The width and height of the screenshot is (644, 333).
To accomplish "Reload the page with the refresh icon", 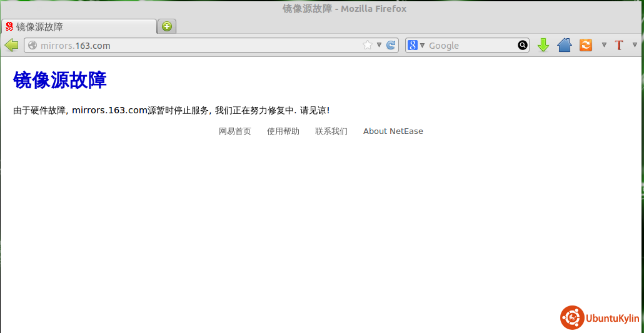I will click(391, 45).
